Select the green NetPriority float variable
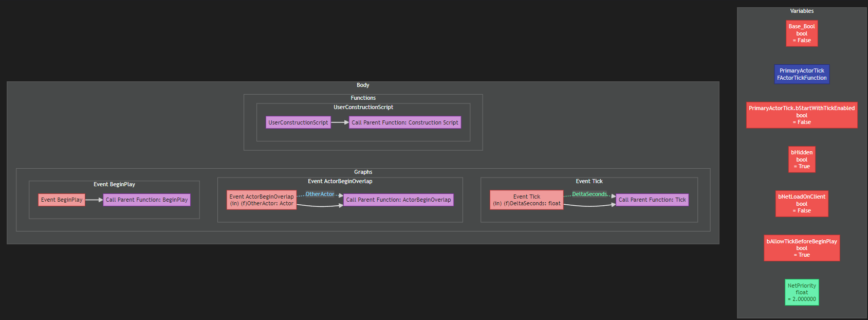The width and height of the screenshot is (868, 320). 802,292
